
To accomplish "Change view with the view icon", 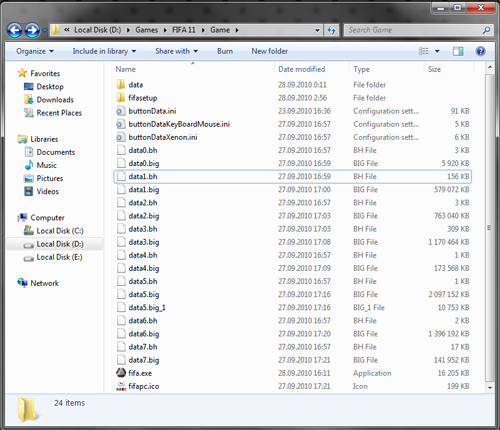I will [423, 51].
